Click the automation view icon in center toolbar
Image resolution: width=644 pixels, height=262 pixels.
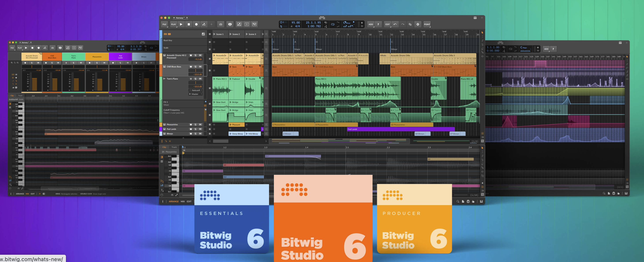239,24
